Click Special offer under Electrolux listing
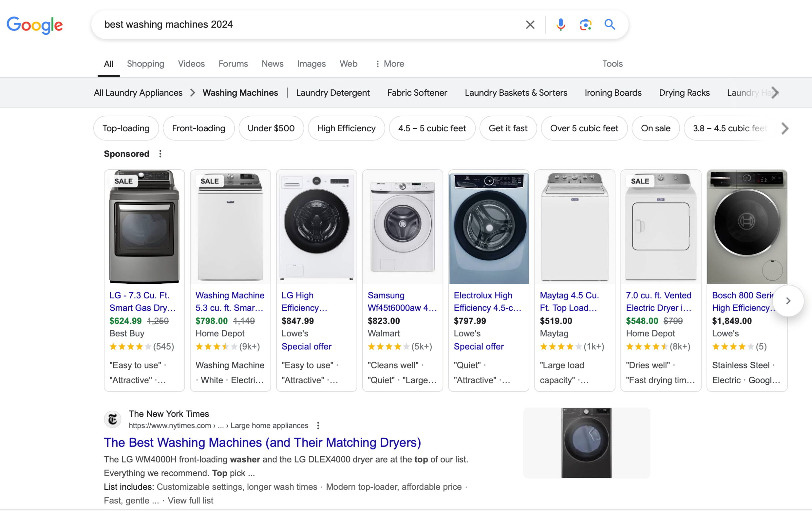812x511 pixels. [479, 346]
